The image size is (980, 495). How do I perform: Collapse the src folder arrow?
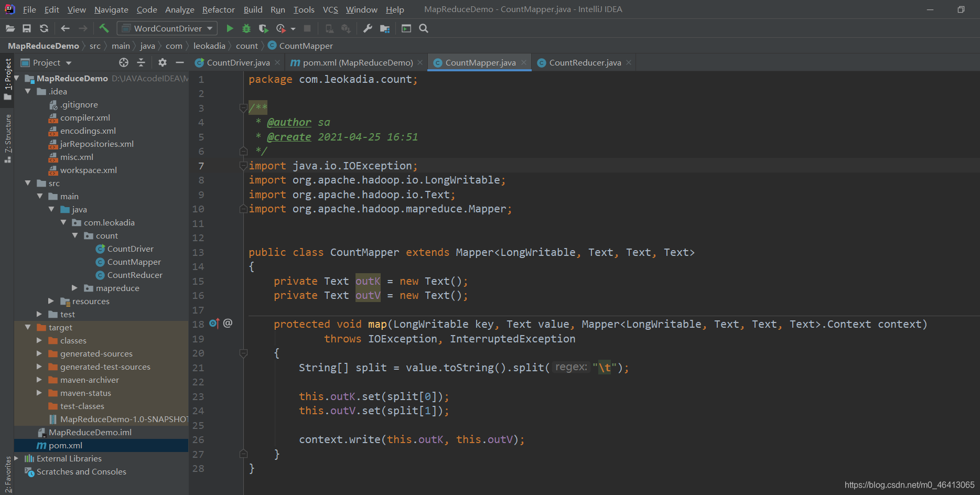tap(28, 183)
